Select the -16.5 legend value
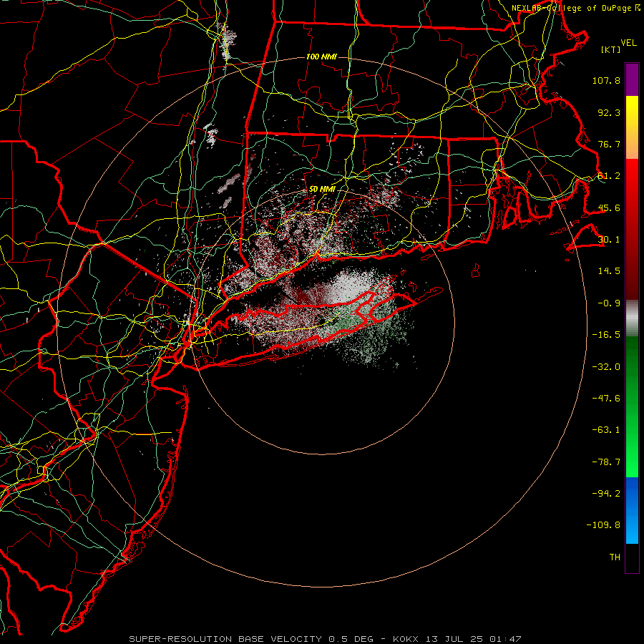This screenshot has height=644, width=644. coord(606,335)
